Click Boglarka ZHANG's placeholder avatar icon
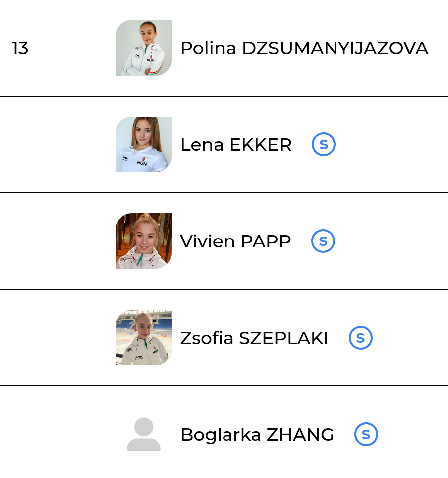Image resolution: width=448 pixels, height=478 pixels. coord(144,435)
